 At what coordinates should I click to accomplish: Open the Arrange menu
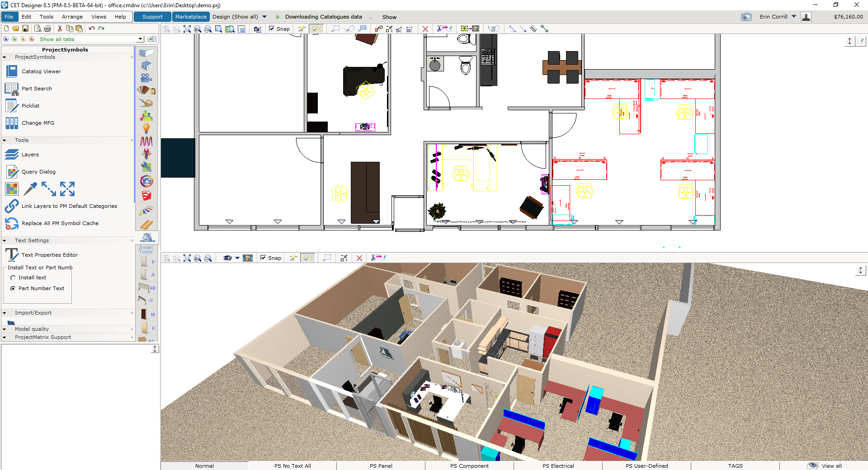tap(72, 17)
